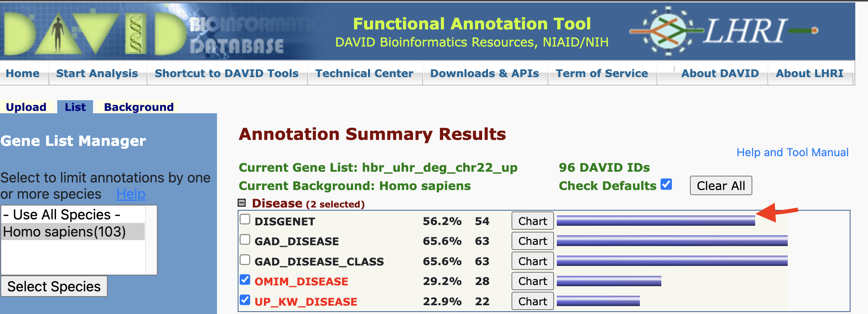Select Homo sapiens(103) in species list
The image size is (868, 314).
64,232
